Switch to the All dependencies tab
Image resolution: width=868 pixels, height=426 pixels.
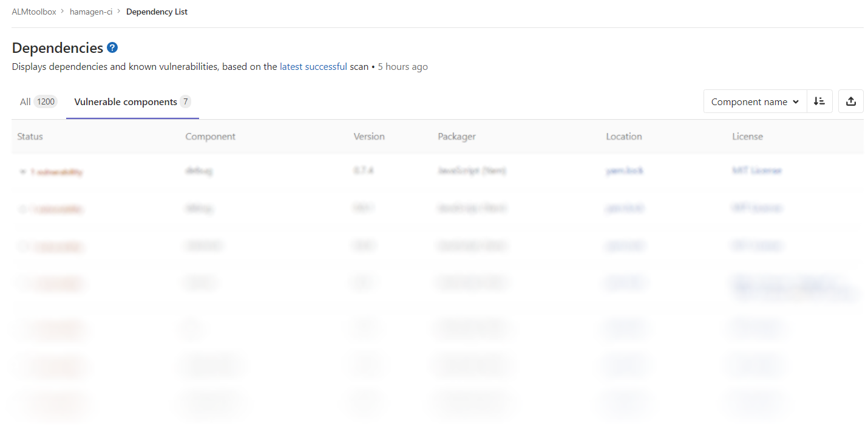pos(38,101)
